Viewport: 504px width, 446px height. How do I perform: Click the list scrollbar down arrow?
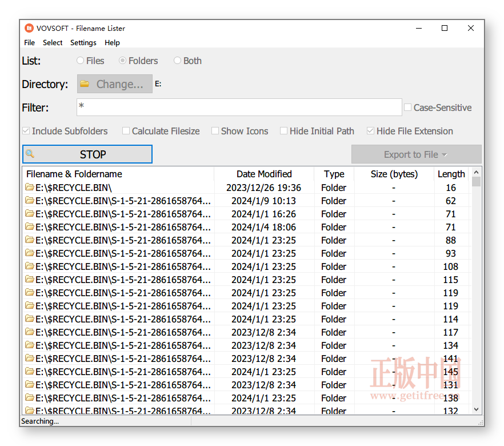pos(477,409)
